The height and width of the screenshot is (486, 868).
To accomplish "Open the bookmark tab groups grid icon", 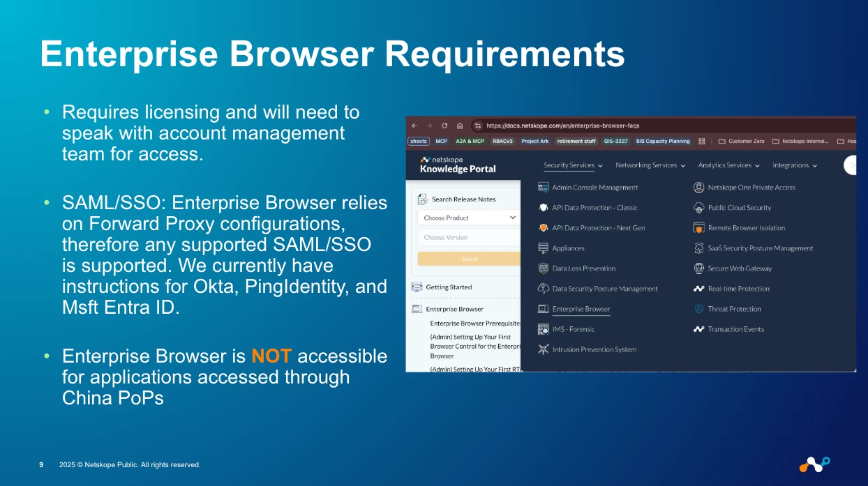I will [702, 141].
